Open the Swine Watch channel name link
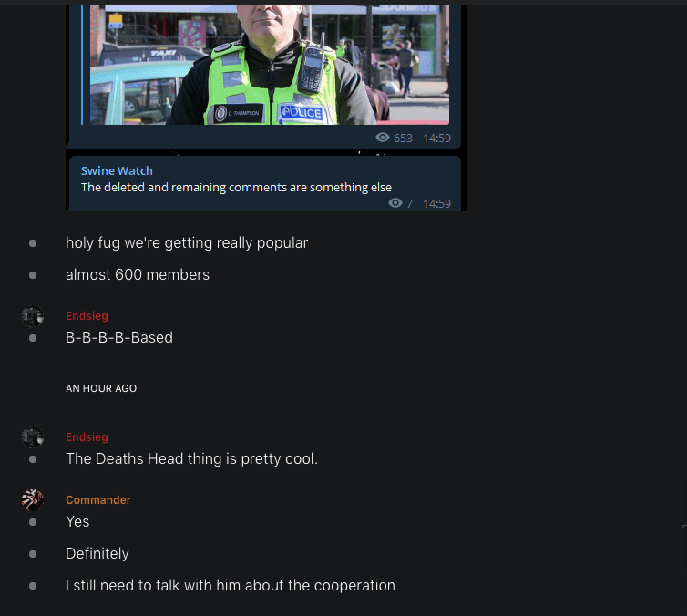Screen dimensions: 687x616 (x=117, y=171)
